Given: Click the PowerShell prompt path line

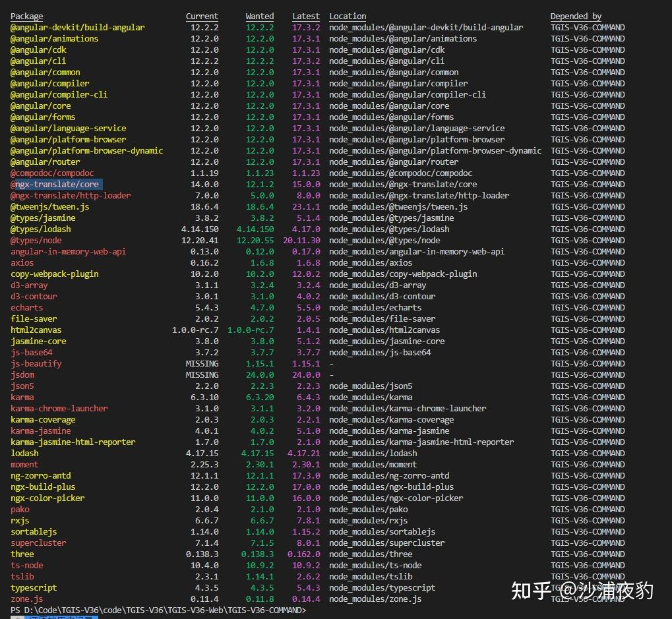Looking at the screenshot, I should coord(165,610).
